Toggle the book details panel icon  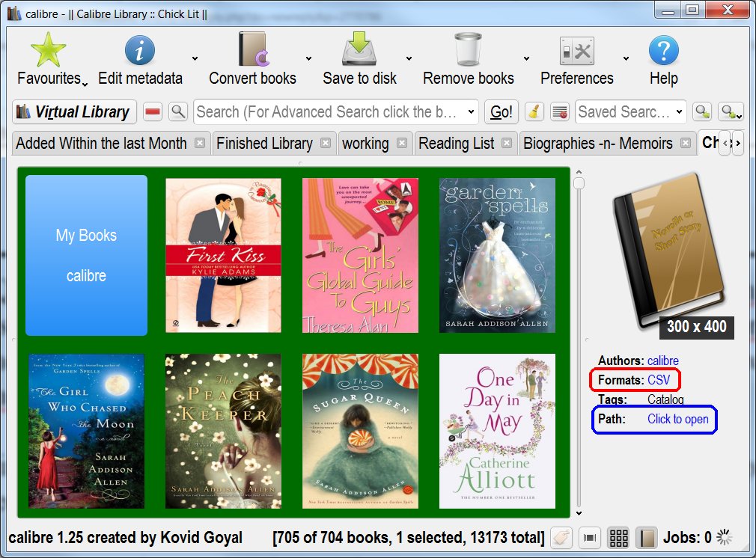point(646,538)
